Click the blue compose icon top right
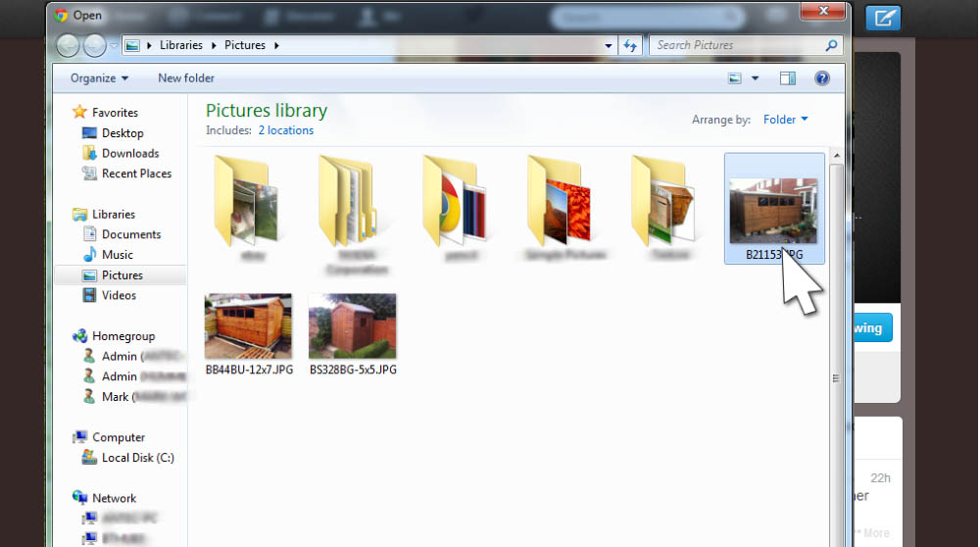The image size is (980, 547). (x=884, y=18)
